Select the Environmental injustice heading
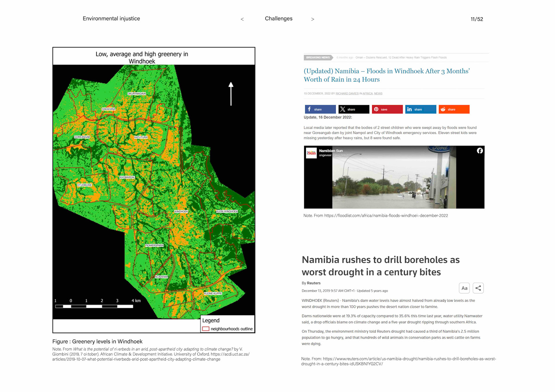This screenshot has width=555, height=392. (111, 18)
